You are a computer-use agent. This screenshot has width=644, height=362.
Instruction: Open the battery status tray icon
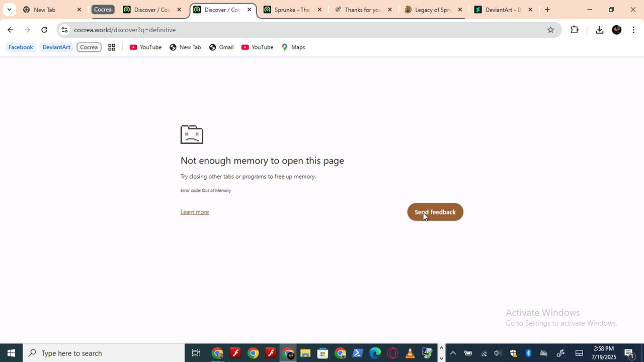[468, 353]
